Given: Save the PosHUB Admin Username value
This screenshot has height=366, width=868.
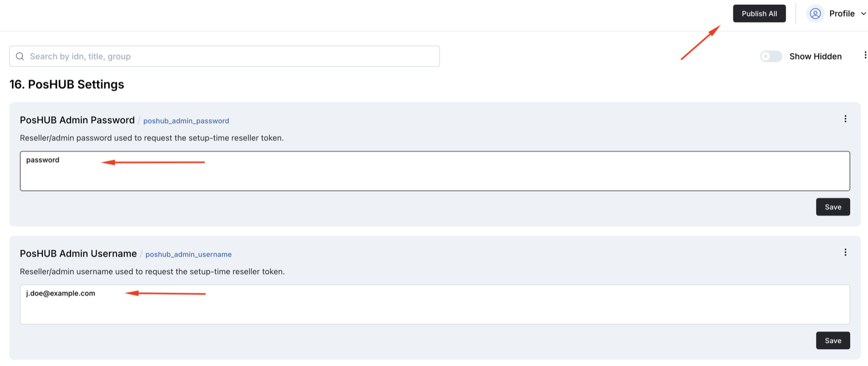Looking at the screenshot, I should click(833, 340).
